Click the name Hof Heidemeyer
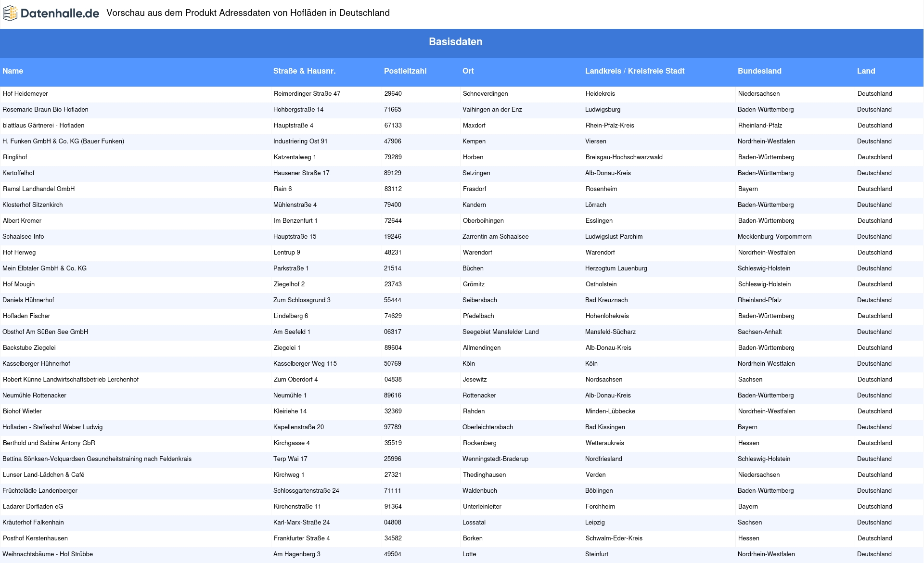This screenshot has height=563, width=924. click(x=25, y=94)
